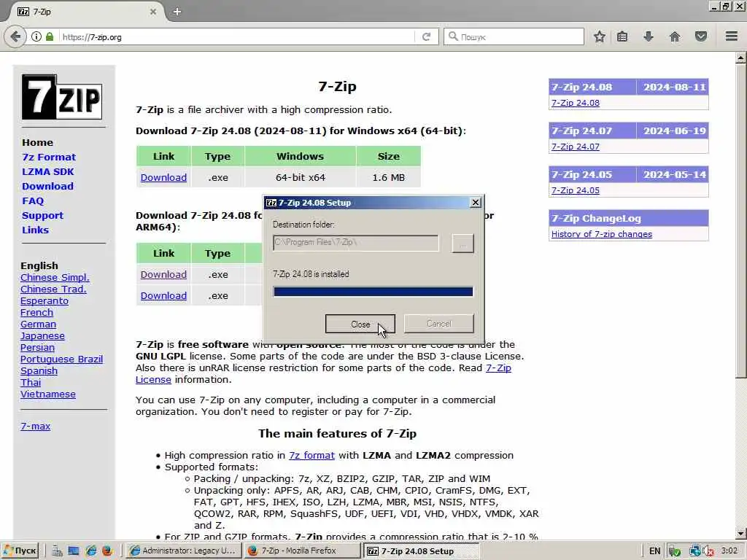Click the green padlock security icon
This screenshot has width=747, height=560.
point(50,36)
